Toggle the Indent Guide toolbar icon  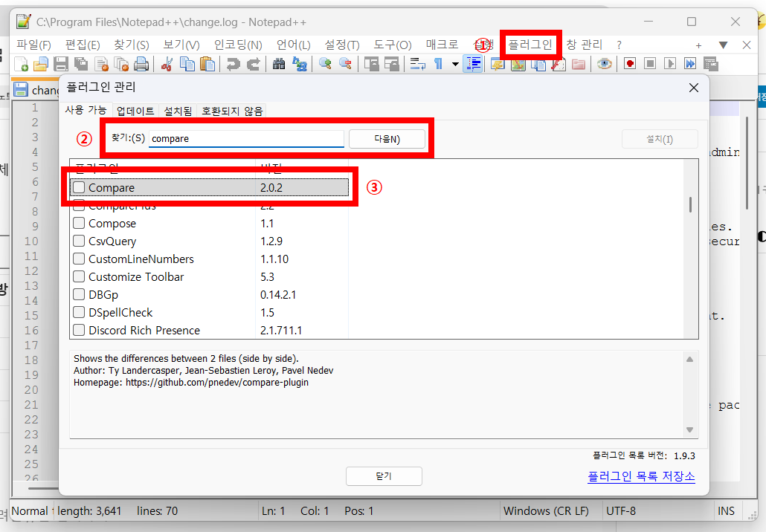(x=473, y=64)
